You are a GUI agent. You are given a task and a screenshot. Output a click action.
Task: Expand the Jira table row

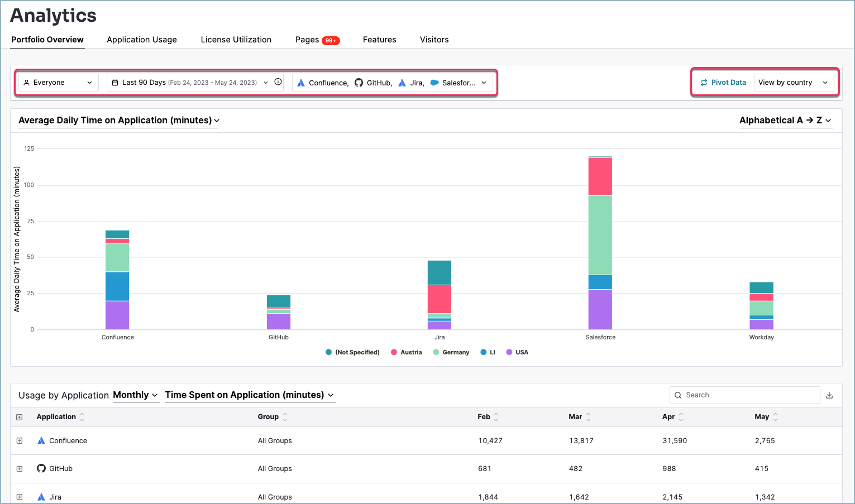20,497
